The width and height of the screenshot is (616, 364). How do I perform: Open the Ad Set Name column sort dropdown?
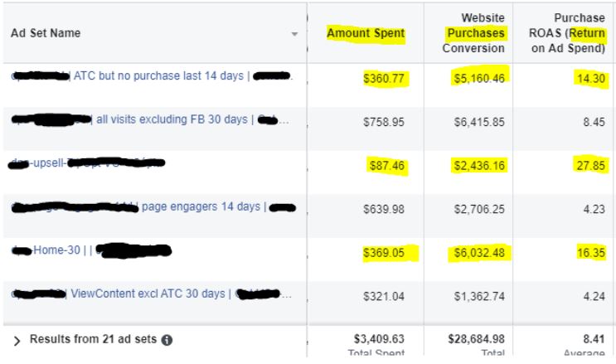click(x=294, y=34)
